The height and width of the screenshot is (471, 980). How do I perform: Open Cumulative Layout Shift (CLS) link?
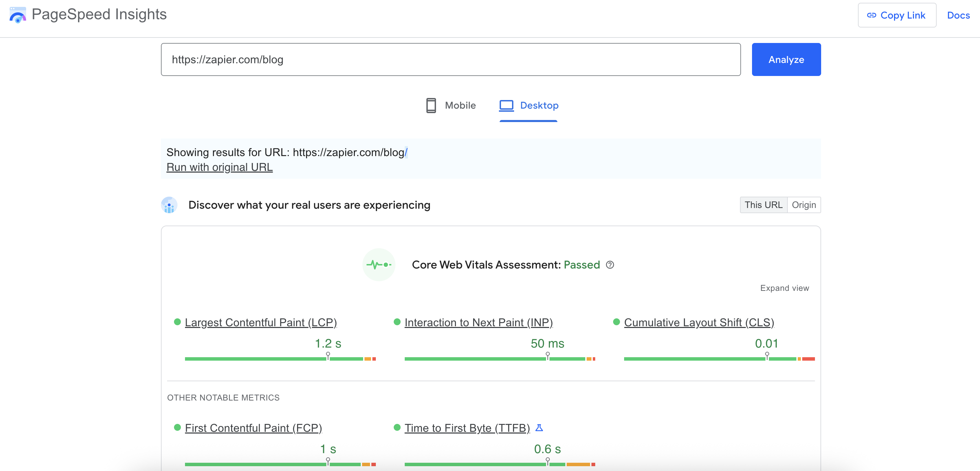tap(699, 322)
